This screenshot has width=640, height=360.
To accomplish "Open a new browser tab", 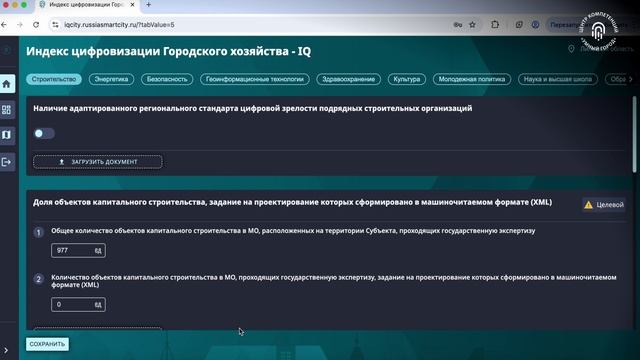I will 149,5.
